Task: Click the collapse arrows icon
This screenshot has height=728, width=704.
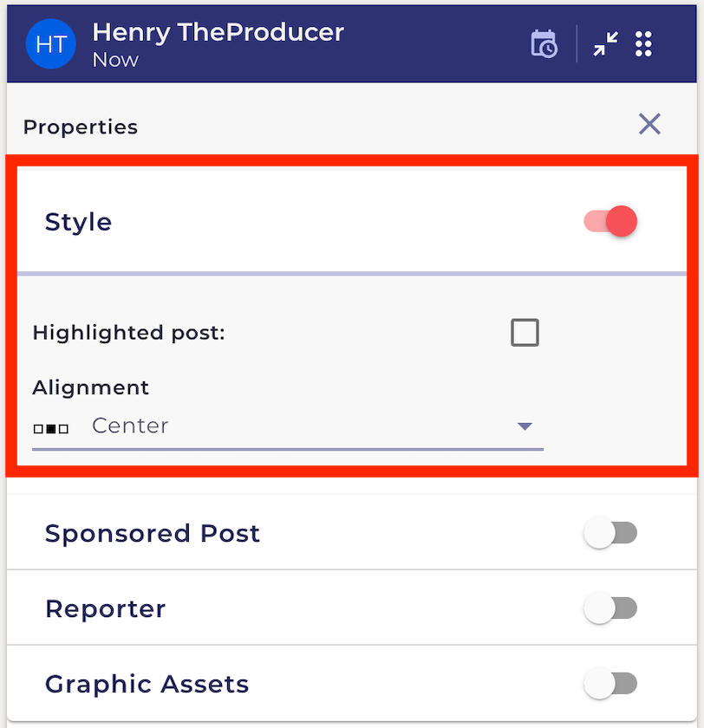Action: pos(605,44)
